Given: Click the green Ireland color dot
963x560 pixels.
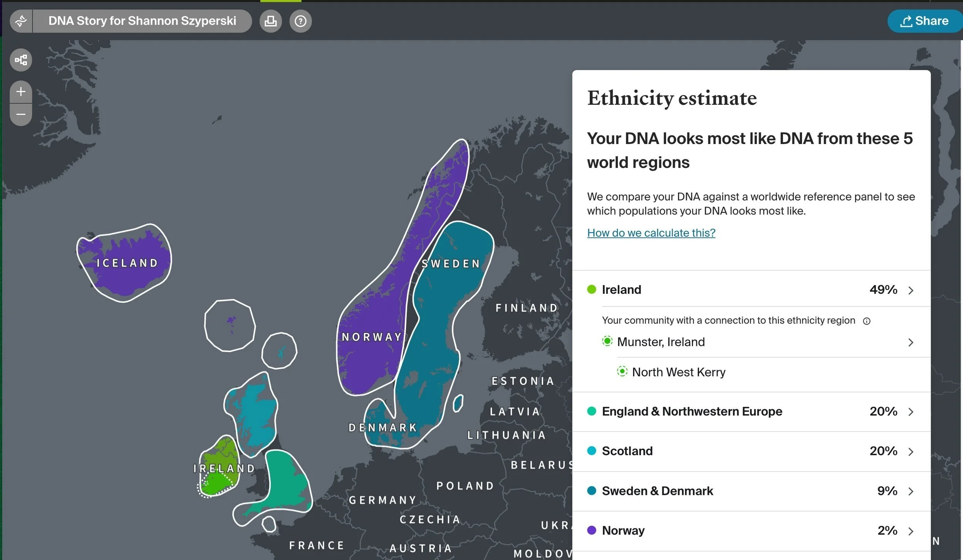Looking at the screenshot, I should [591, 289].
